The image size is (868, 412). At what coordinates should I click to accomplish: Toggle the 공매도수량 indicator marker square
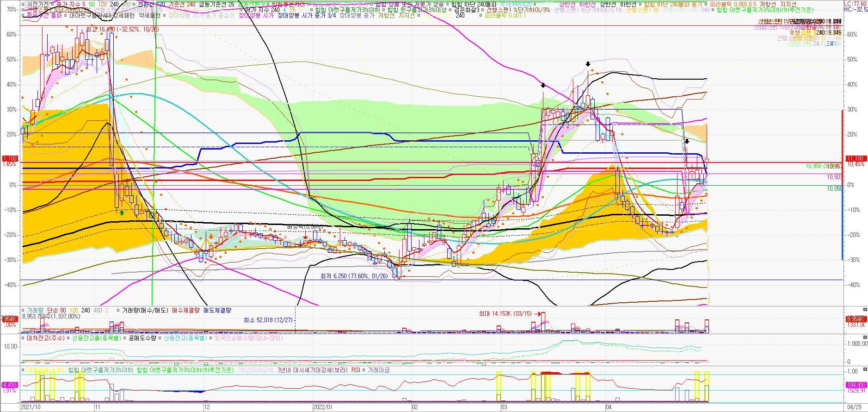125,338
